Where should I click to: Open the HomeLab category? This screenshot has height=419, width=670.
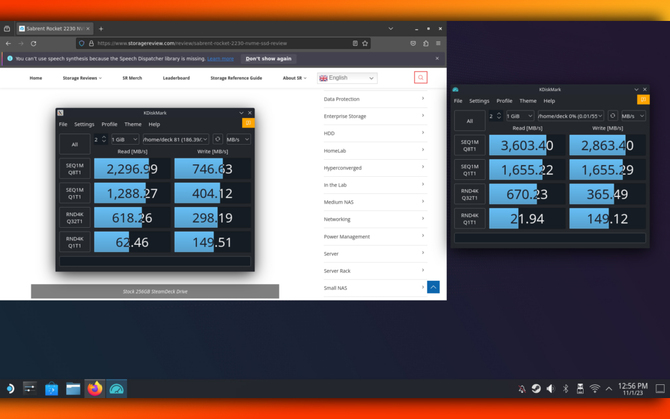coord(374,150)
